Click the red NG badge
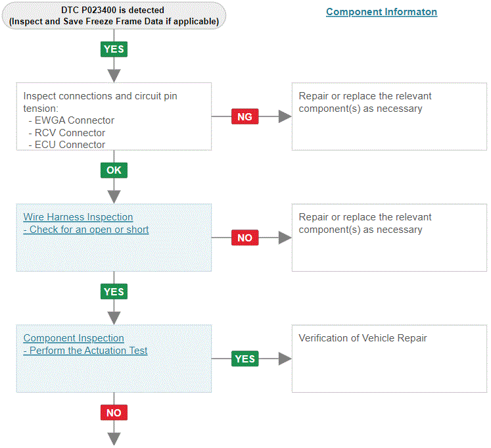The image size is (491, 448). pyautogui.click(x=245, y=116)
